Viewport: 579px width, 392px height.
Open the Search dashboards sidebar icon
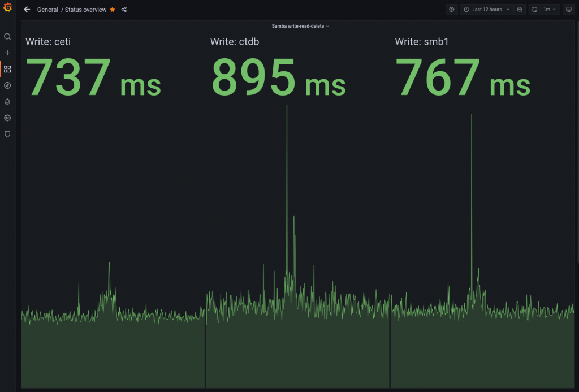point(7,37)
